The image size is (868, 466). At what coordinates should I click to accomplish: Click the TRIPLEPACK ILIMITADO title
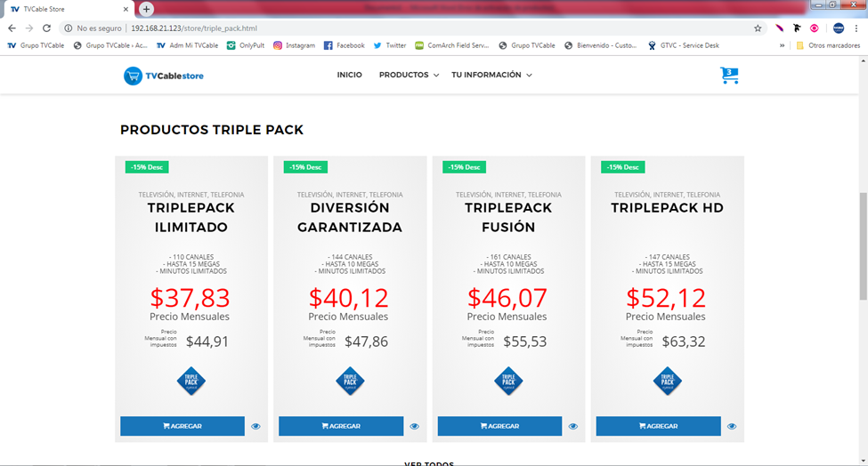coord(191,217)
